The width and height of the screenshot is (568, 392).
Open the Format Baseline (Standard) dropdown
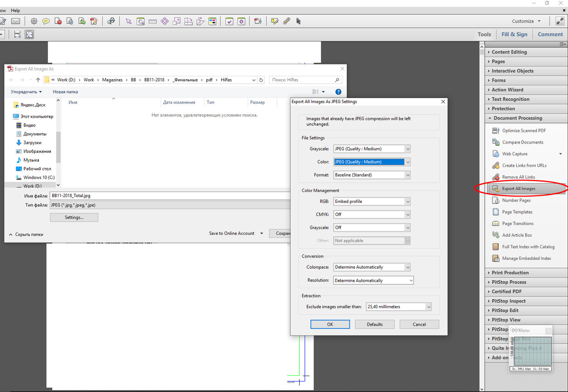click(371, 175)
